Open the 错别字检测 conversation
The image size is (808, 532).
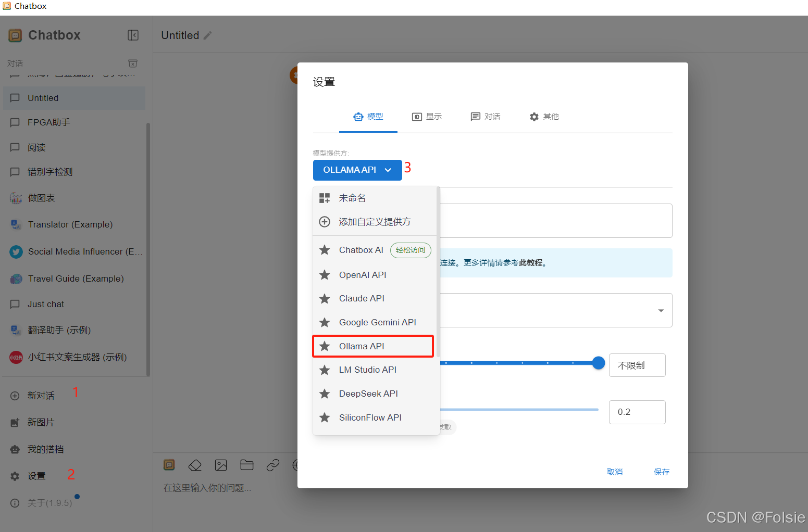[74, 172]
